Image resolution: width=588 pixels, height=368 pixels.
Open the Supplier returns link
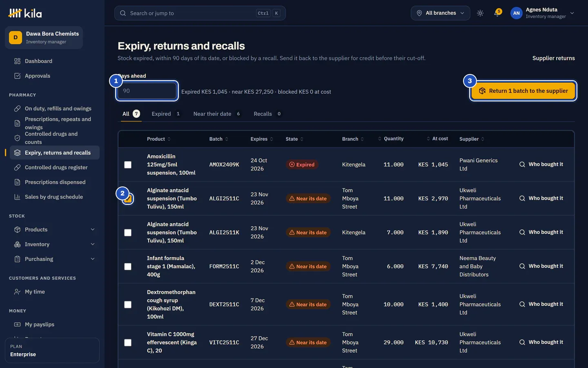pyautogui.click(x=553, y=58)
